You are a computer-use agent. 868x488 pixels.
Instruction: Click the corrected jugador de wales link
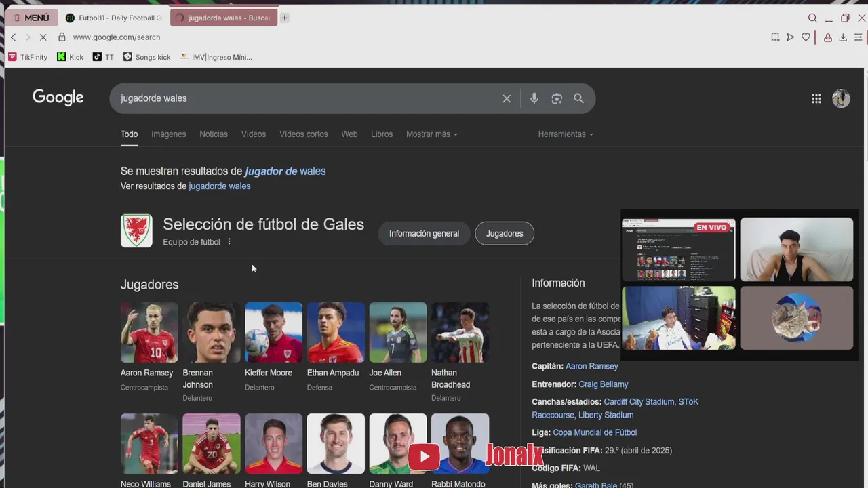pyautogui.click(x=285, y=171)
